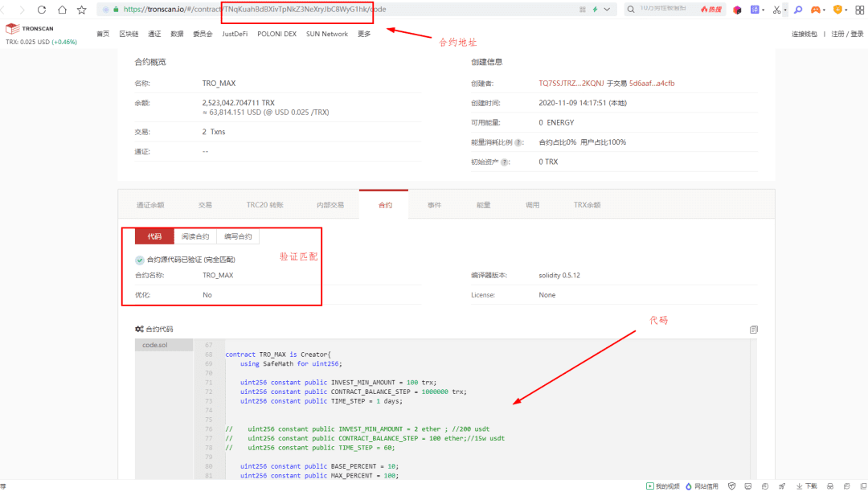Click the 注册 / 登录 link
This screenshot has width=868, height=492.
point(847,34)
